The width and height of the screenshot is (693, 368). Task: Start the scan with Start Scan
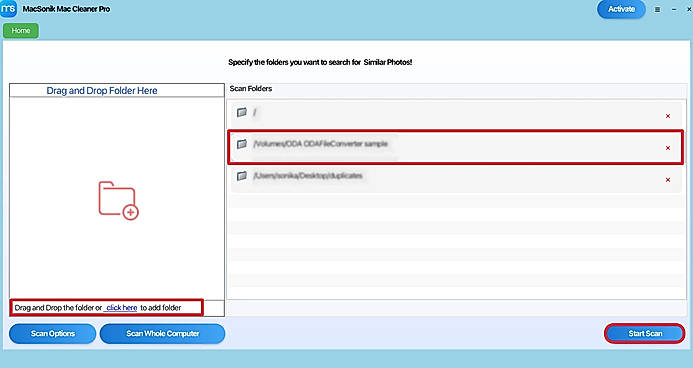pyautogui.click(x=645, y=334)
